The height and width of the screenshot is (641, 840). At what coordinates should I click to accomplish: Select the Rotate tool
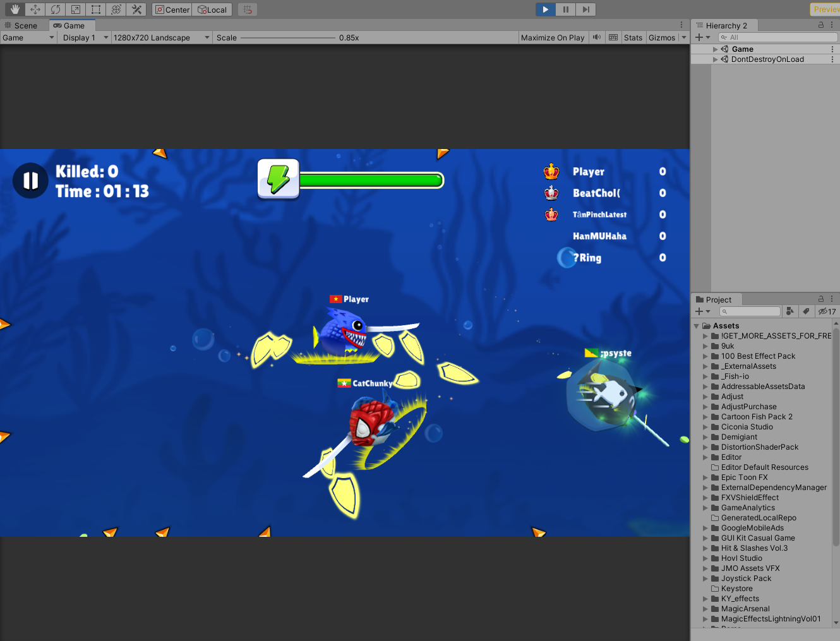coord(56,9)
